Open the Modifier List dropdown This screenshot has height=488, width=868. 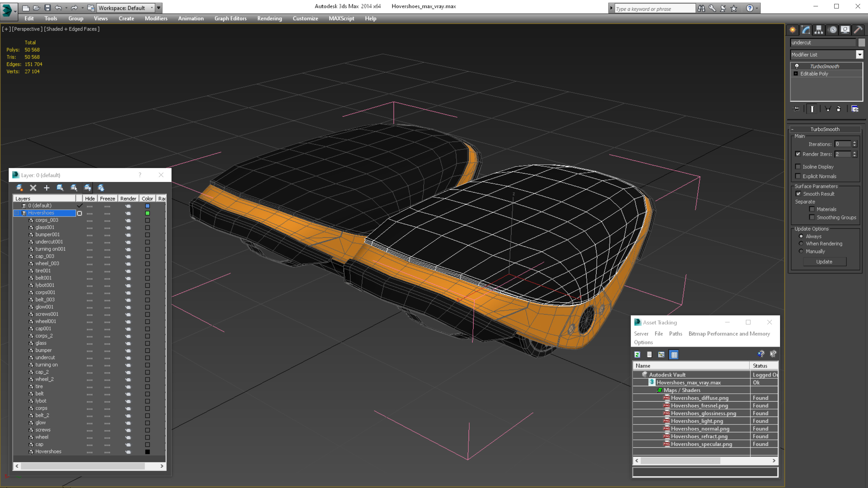point(860,55)
